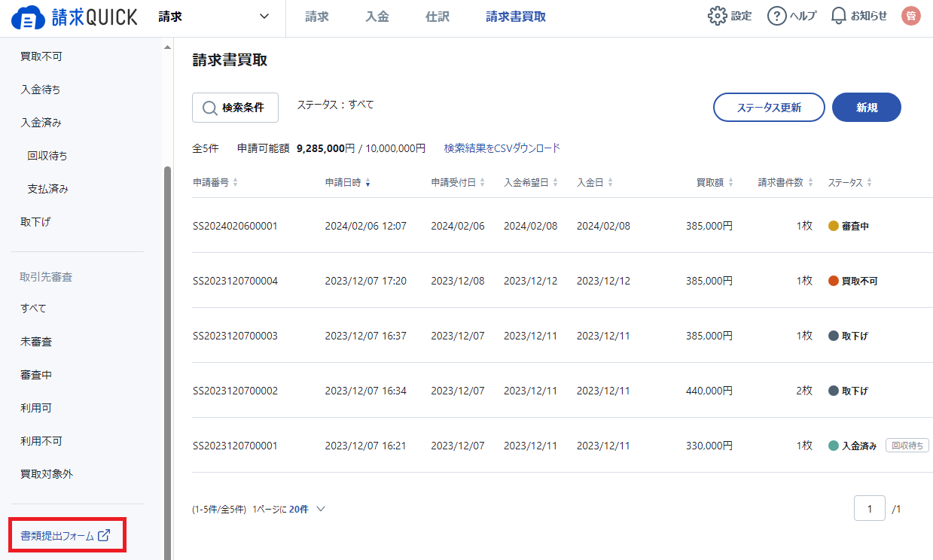933x560 pixels.
Task: Click the 買取不可 status in the table
Action: click(853, 281)
